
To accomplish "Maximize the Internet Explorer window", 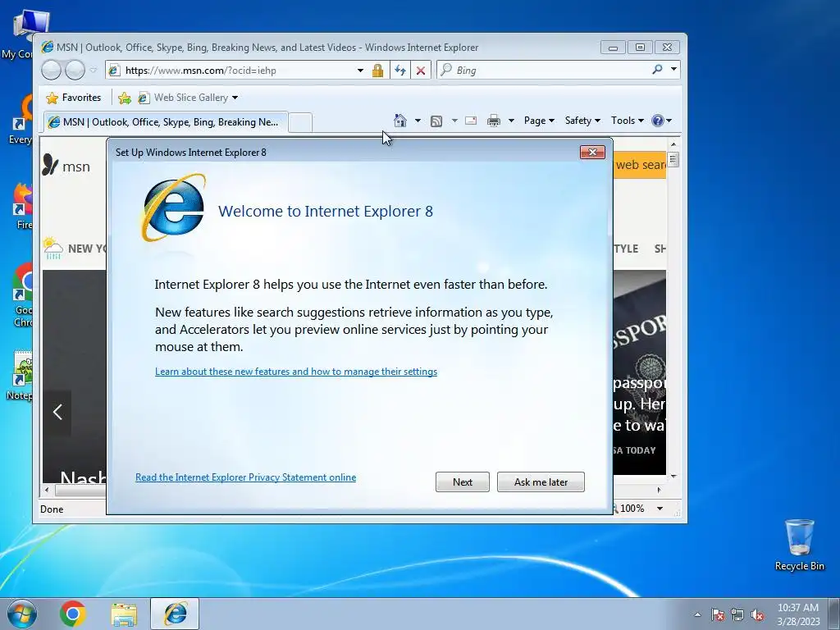I will click(x=640, y=47).
